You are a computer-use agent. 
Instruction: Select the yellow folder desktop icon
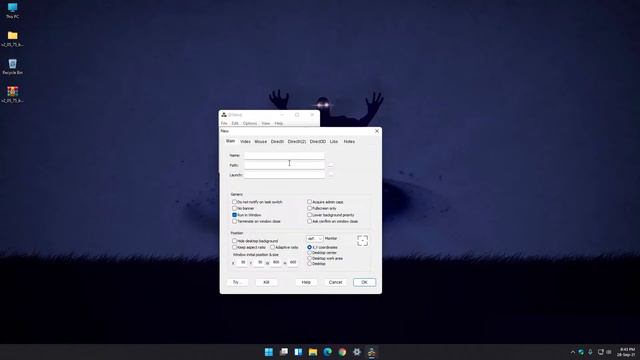[x=13, y=39]
